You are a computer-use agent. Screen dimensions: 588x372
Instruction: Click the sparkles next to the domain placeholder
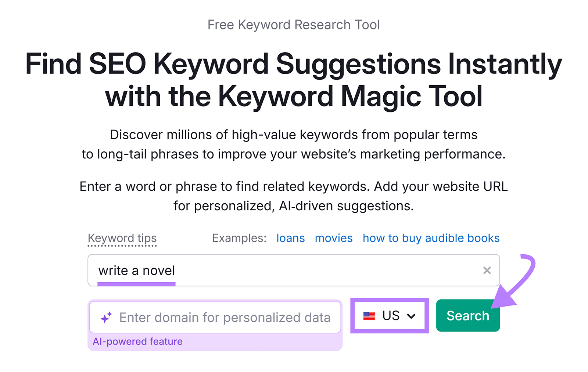tap(106, 317)
